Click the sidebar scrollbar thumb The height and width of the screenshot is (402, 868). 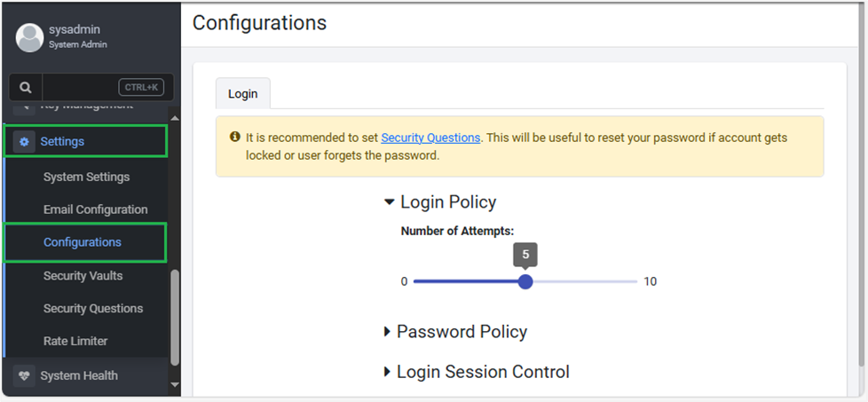click(x=174, y=318)
